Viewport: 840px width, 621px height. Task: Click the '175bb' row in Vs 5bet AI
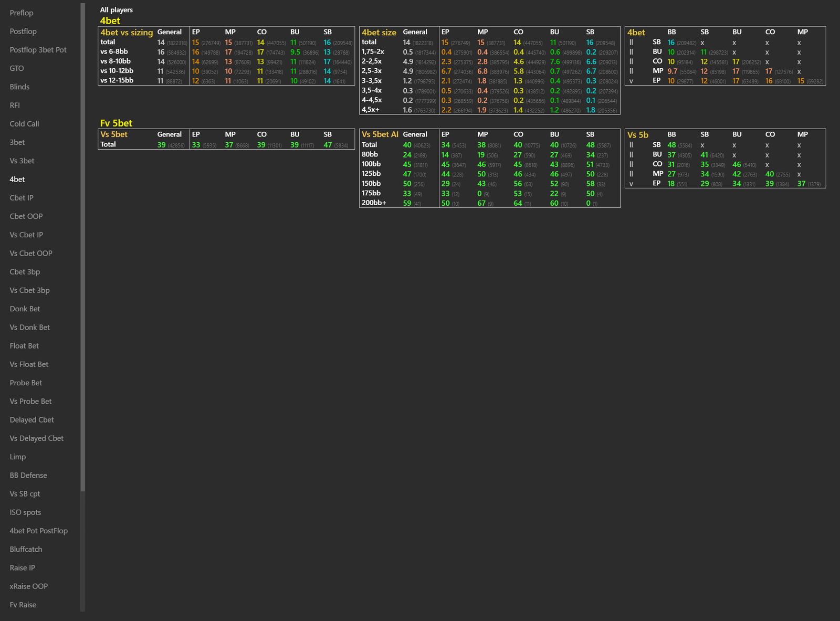click(371, 193)
